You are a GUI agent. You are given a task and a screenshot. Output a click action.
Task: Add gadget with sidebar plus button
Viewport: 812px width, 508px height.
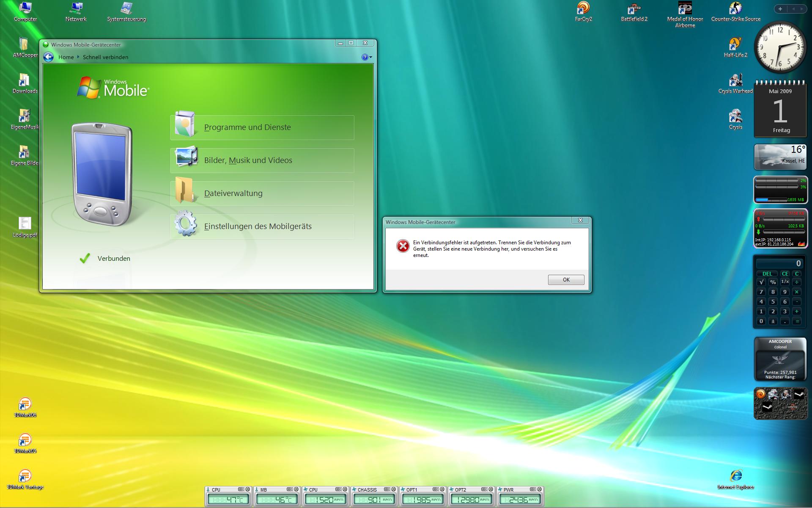coord(780,9)
